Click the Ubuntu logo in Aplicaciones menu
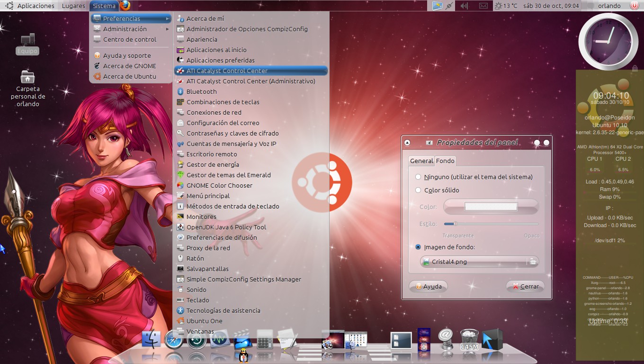This screenshot has height=364, width=644. point(9,6)
